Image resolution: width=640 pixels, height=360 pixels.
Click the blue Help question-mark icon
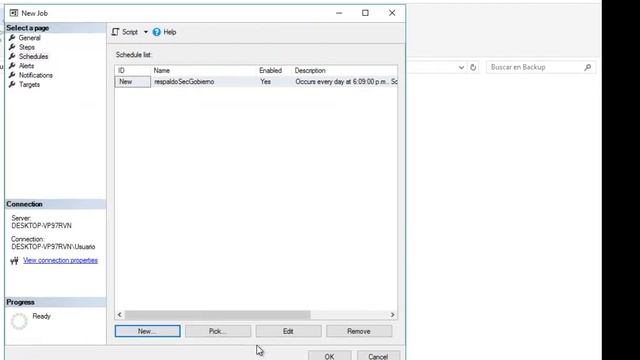(157, 32)
